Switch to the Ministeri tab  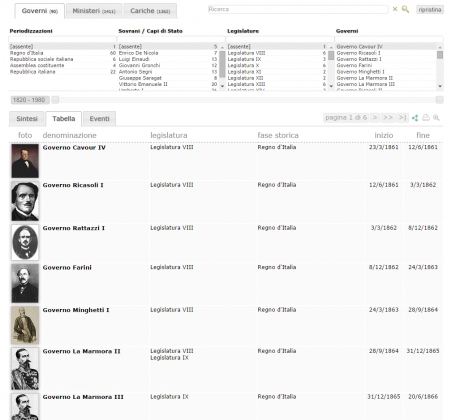94,11
